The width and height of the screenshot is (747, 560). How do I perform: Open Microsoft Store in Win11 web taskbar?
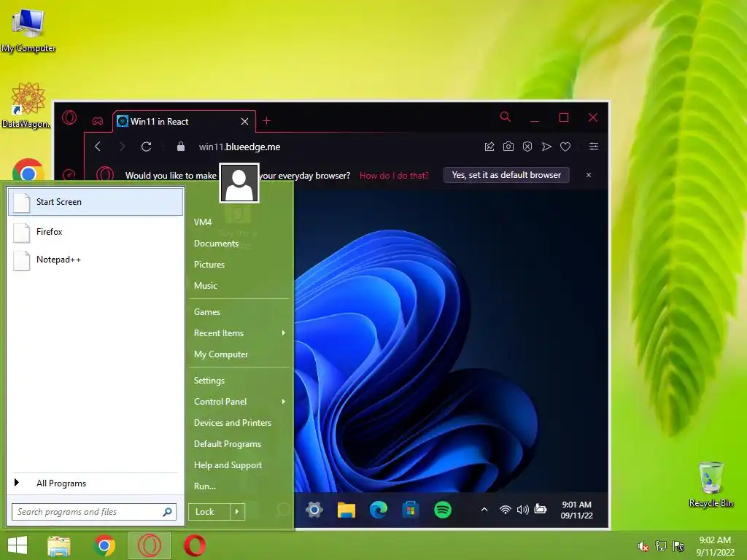pyautogui.click(x=410, y=510)
